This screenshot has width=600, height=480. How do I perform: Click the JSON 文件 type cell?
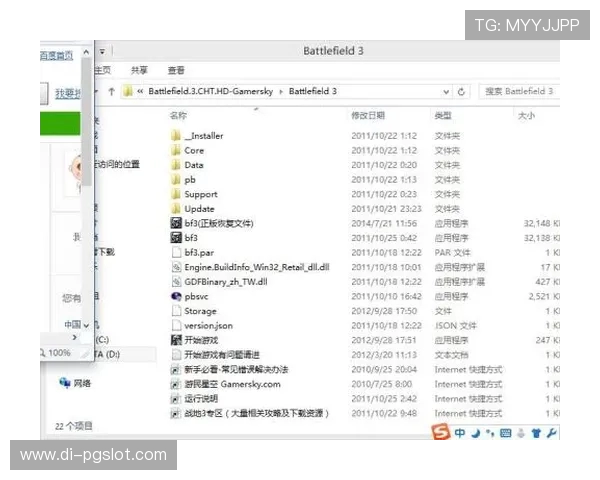[455, 326]
